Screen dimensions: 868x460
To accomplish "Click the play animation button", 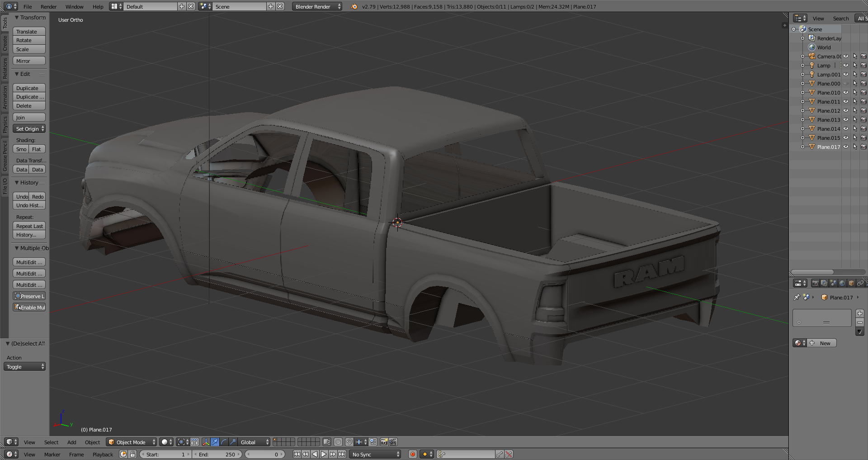I will coord(324,454).
